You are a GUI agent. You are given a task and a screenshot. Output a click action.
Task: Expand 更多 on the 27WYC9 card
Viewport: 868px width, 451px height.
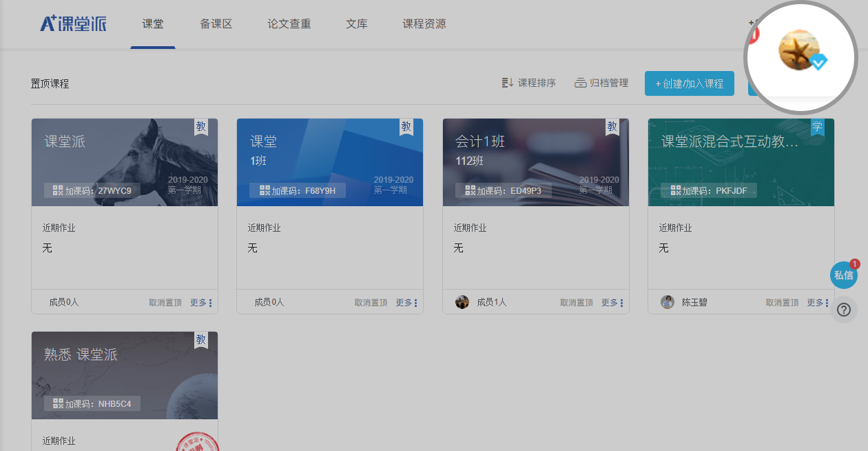click(x=201, y=303)
